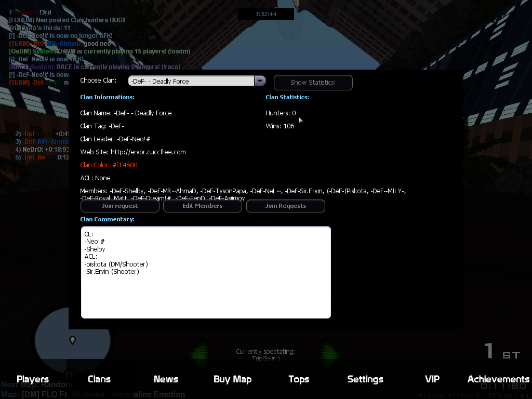This screenshot has height=399, width=532.
Task: Open the VIP tab
Action: point(432,379)
